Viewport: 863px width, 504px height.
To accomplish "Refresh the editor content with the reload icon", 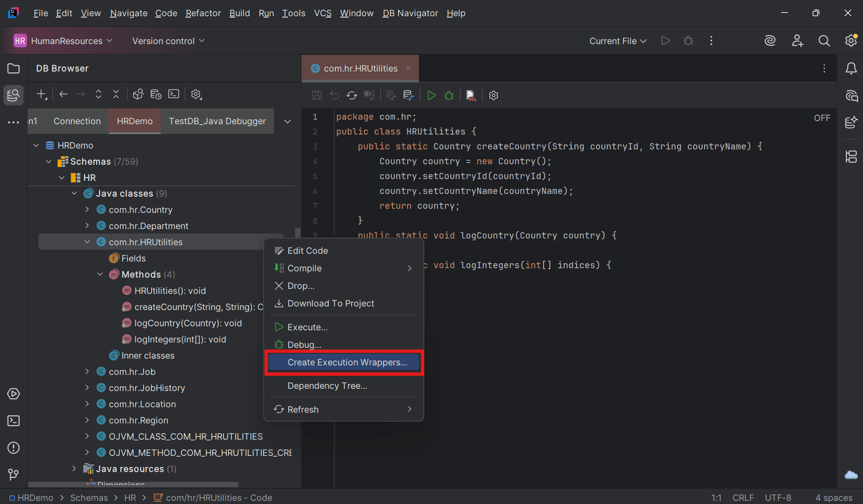I will 351,95.
